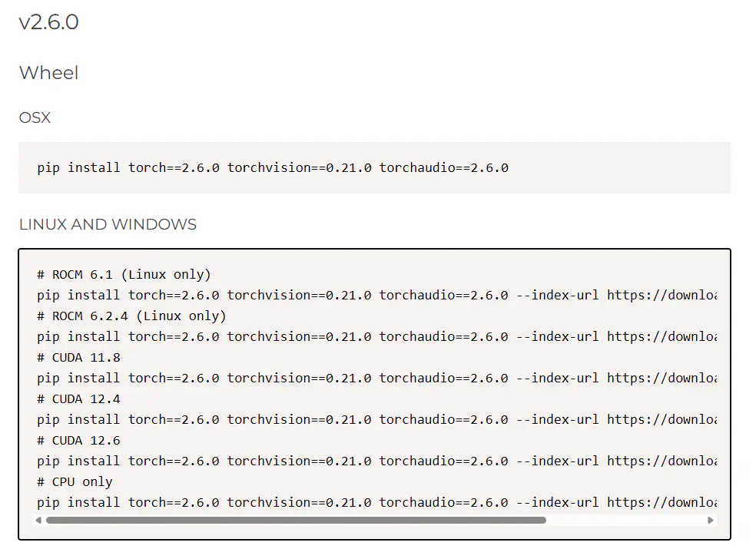Click the Wheel section heading

[x=48, y=73]
